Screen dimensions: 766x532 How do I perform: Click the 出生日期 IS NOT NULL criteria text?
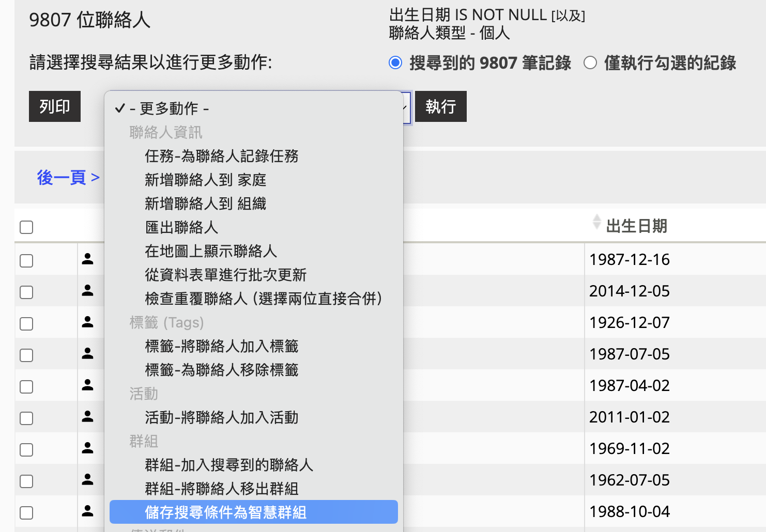pyautogui.click(x=468, y=15)
